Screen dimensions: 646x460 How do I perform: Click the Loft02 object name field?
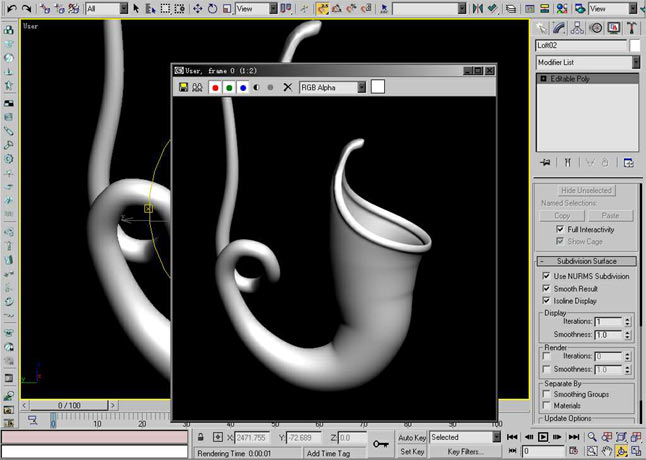click(582, 45)
